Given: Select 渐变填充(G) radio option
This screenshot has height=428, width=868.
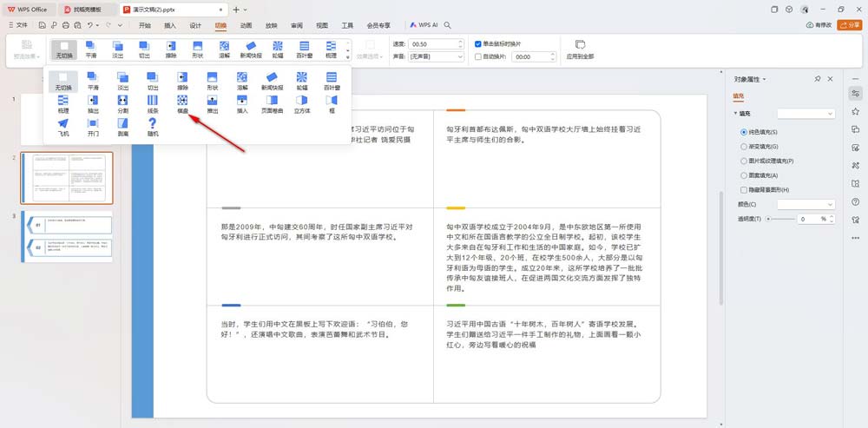Looking at the screenshot, I should [744, 147].
